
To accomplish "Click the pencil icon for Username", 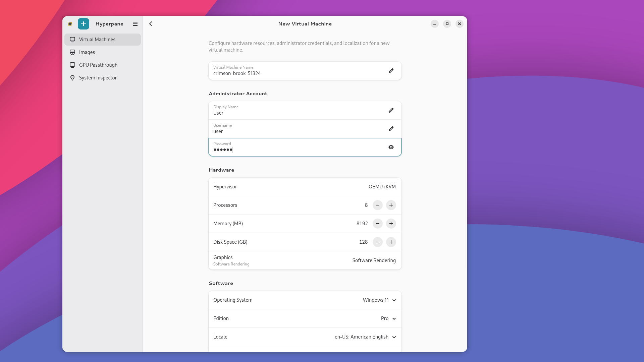I will (x=391, y=129).
